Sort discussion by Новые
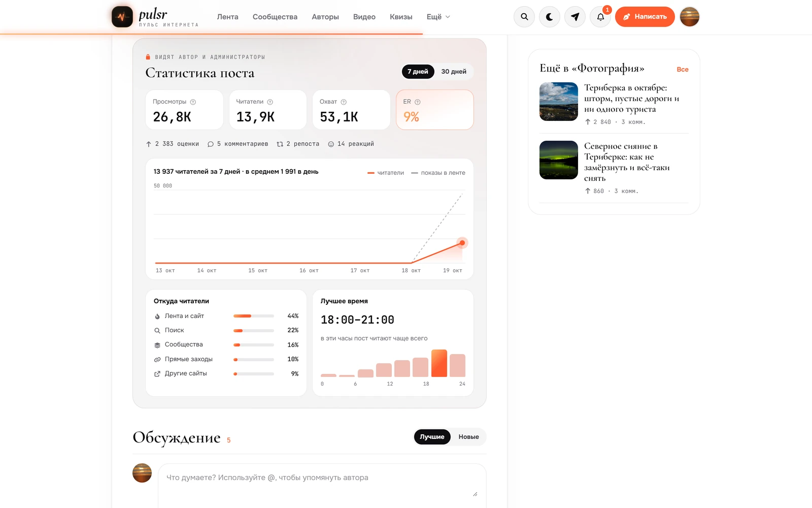 point(468,437)
